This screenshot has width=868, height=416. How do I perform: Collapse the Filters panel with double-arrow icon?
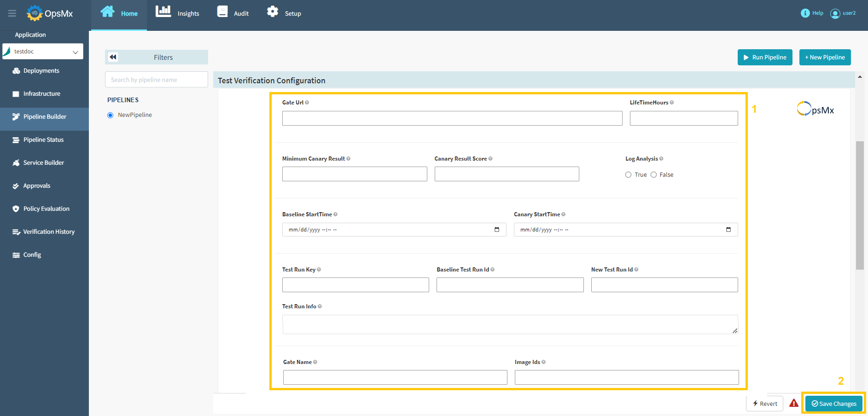point(113,57)
